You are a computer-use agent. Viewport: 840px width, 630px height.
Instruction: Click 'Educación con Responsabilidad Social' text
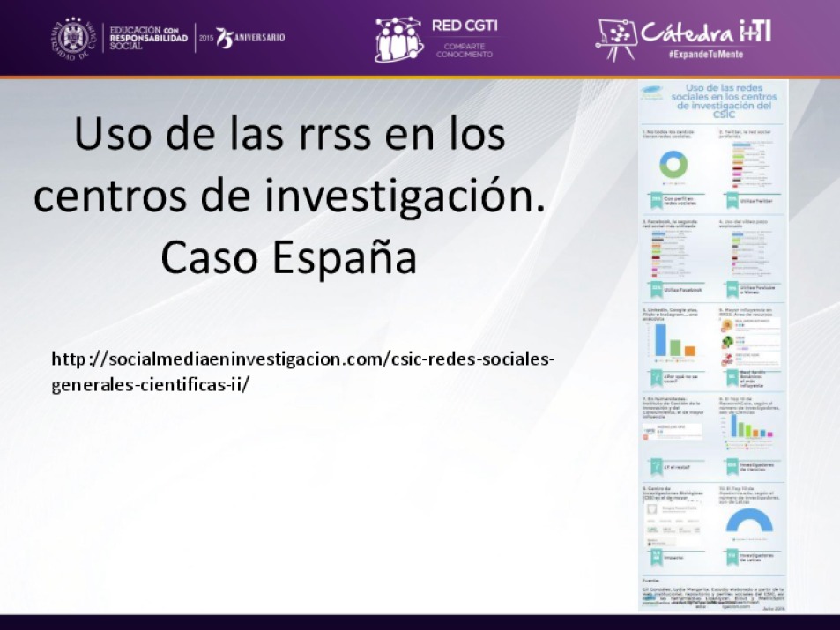click(x=148, y=38)
